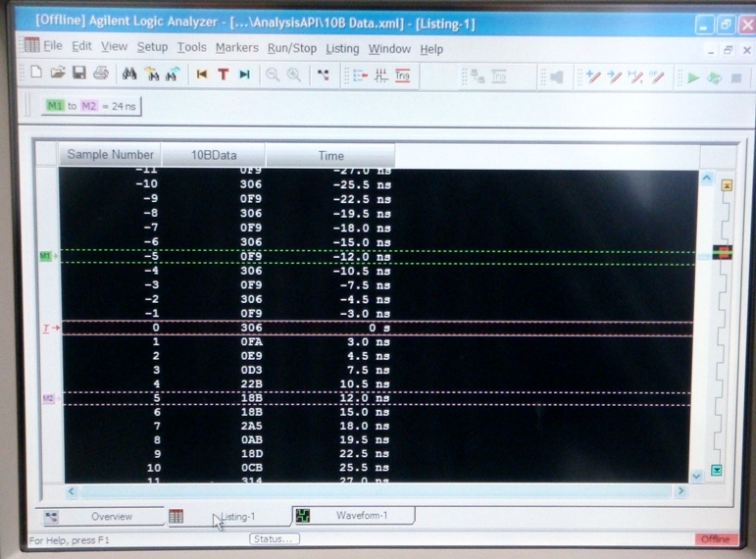Click teal end-of-data icon in marker overview

point(717,470)
